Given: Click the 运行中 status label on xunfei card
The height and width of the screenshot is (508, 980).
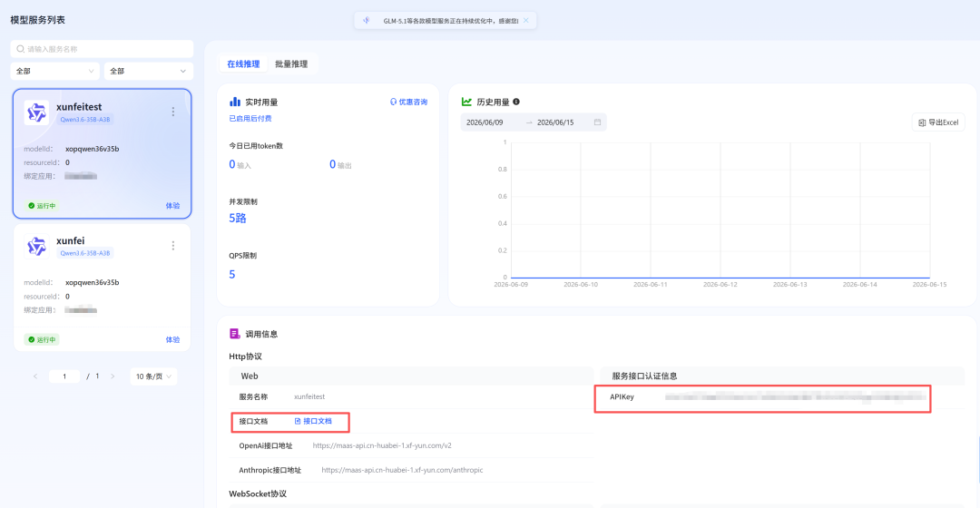Looking at the screenshot, I should pyautogui.click(x=45, y=340).
